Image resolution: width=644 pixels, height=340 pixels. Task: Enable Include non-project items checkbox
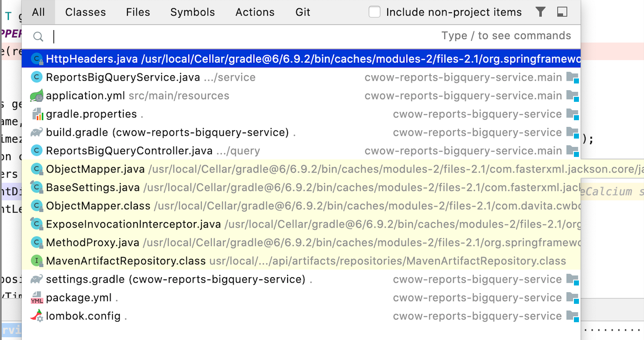(x=375, y=12)
